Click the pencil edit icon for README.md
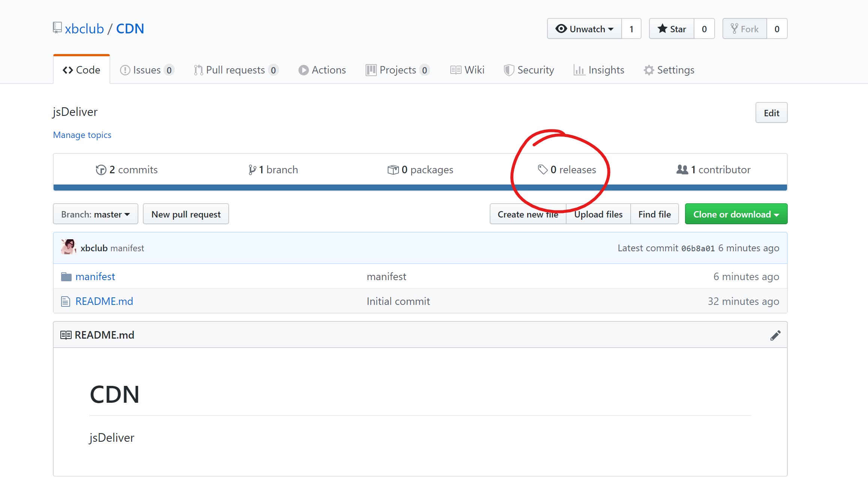 775,335
